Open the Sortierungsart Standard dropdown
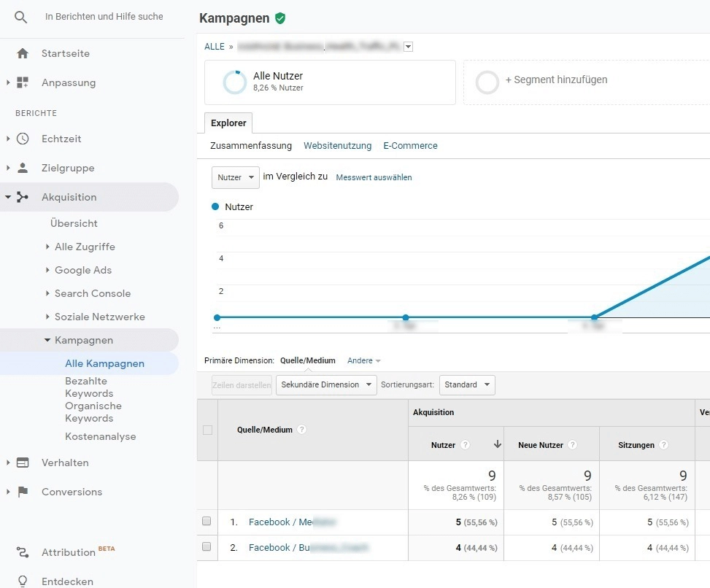 click(x=466, y=384)
